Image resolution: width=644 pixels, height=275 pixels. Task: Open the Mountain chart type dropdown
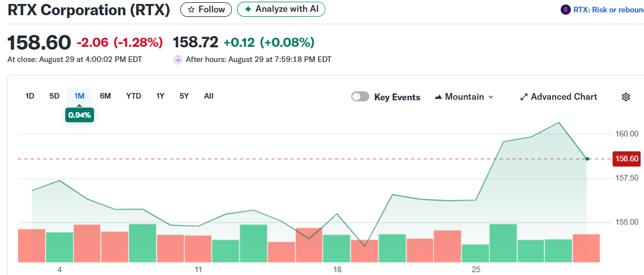pos(464,97)
